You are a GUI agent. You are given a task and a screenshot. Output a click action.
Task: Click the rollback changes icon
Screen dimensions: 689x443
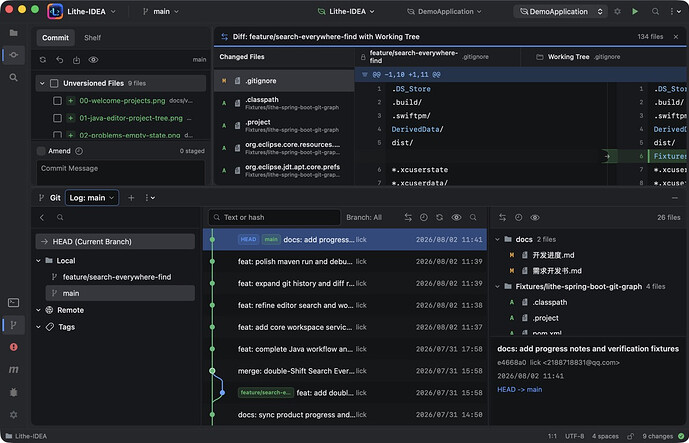tap(59, 60)
